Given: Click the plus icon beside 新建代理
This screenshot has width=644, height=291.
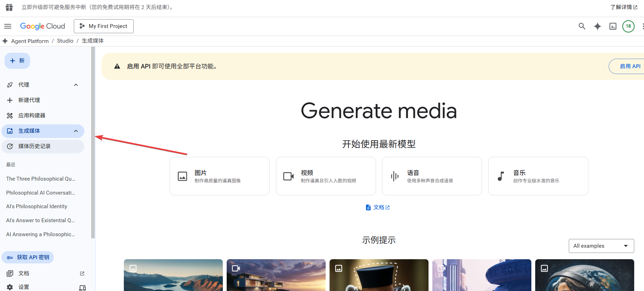Looking at the screenshot, I should point(10,100).
